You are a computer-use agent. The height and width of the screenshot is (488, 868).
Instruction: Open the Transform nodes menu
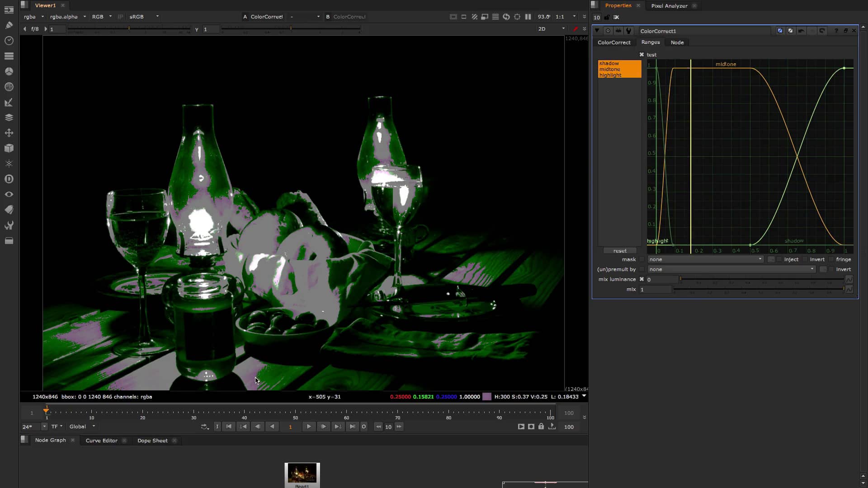click(9, 133)
